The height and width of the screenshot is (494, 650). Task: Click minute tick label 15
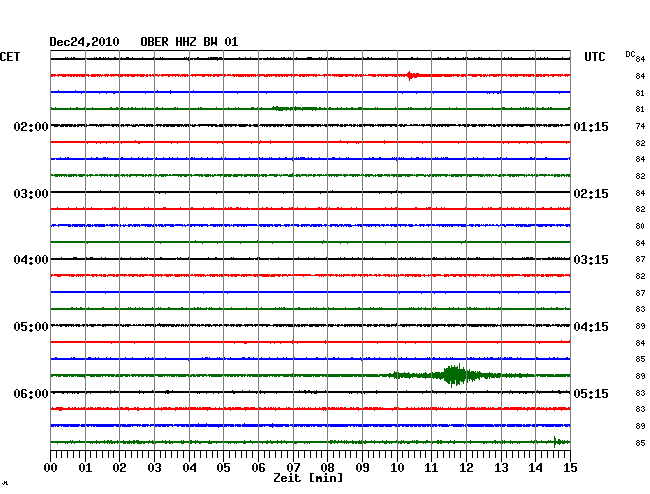(570, 468)
